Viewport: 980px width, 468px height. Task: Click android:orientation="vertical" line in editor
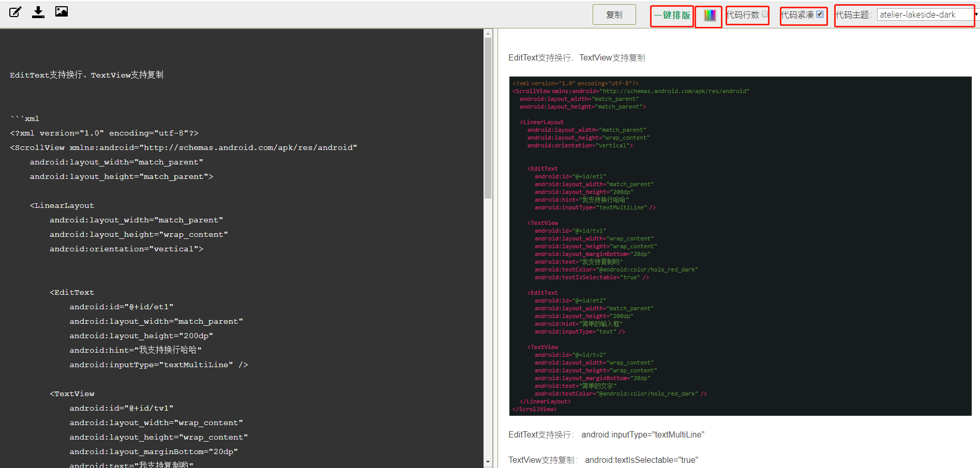(x=127, y=249)
